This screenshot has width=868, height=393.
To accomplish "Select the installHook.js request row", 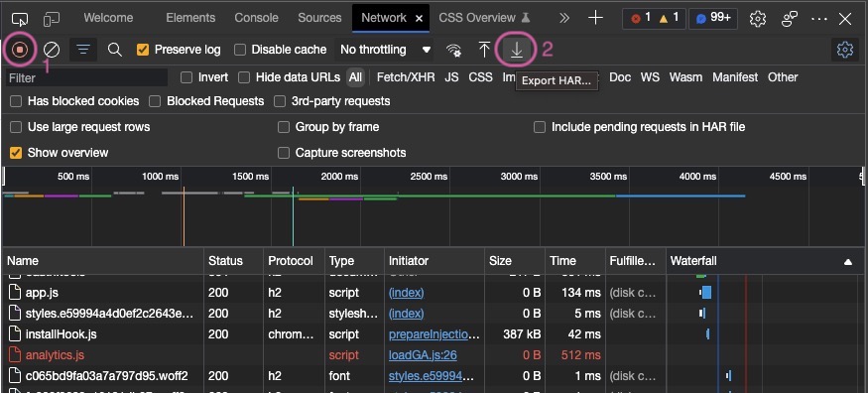I will pyautogui.click(x=434, y=334).
